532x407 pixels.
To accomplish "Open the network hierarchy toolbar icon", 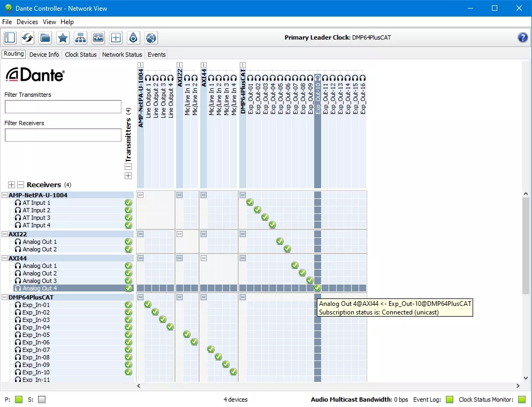I will [x=80, y=37].
